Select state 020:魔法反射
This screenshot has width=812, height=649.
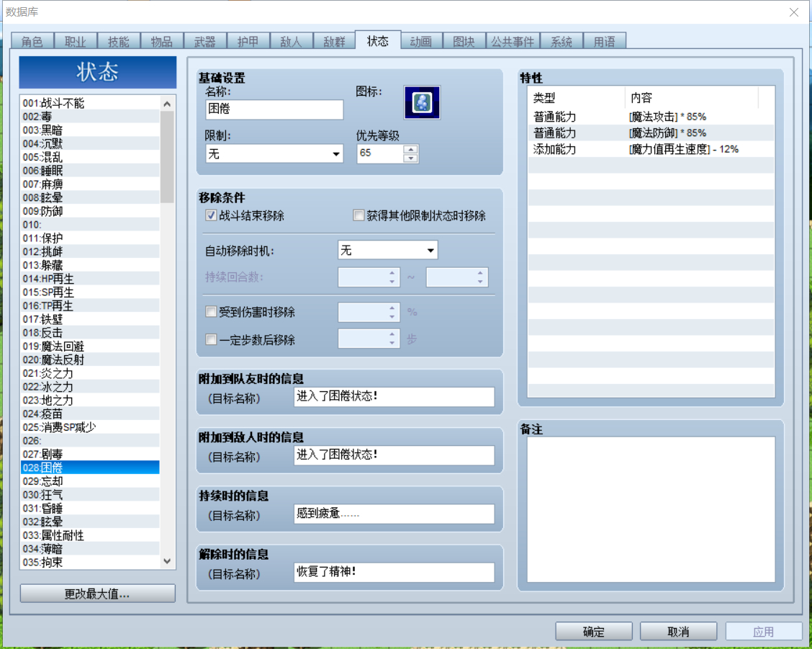(x=90, y=359)
